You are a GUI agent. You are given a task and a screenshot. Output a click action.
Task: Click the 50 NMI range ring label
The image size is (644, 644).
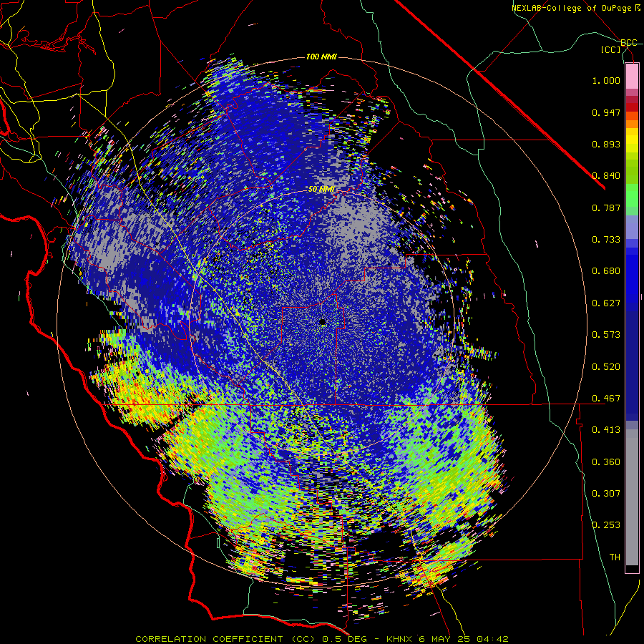[321, 189]
